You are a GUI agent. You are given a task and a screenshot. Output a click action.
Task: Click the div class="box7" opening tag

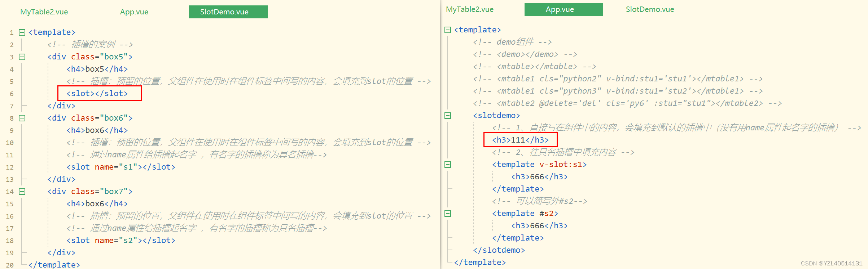[90, 192]
